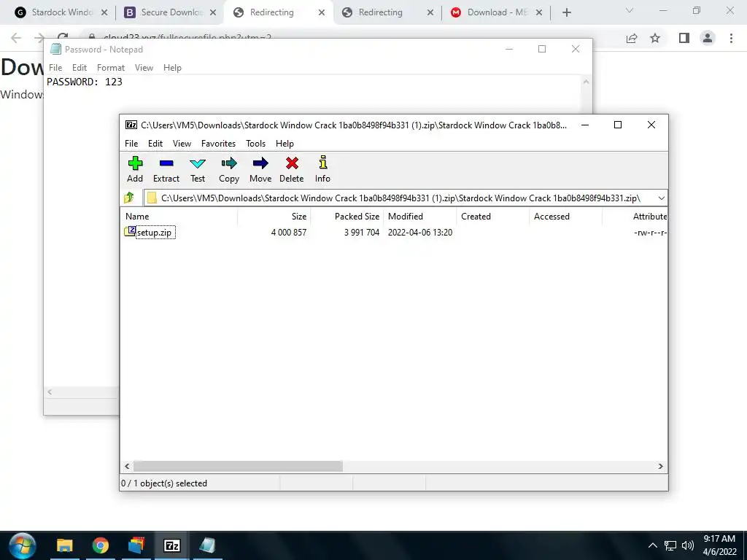Click the Chrome share page icon
The width and height of the screenshot is (747, 560).
[x=632, y=38]
